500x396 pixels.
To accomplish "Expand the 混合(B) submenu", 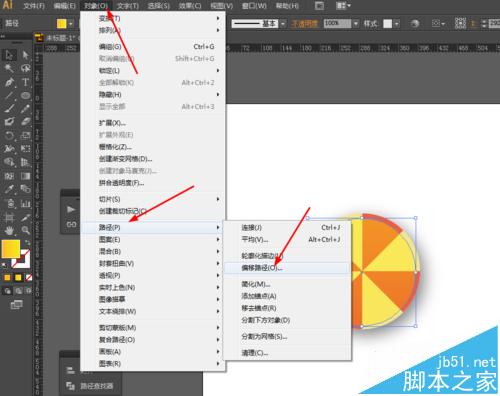I will coord(153,251).
